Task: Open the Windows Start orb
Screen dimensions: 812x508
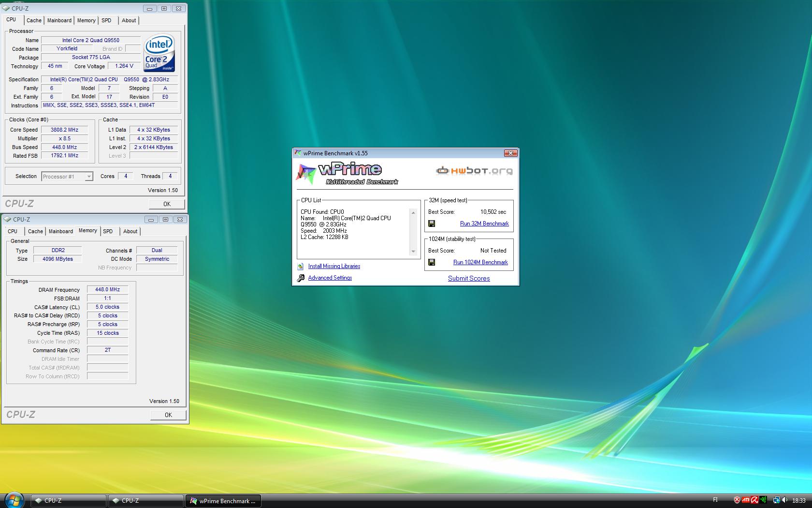Action: 14,500
